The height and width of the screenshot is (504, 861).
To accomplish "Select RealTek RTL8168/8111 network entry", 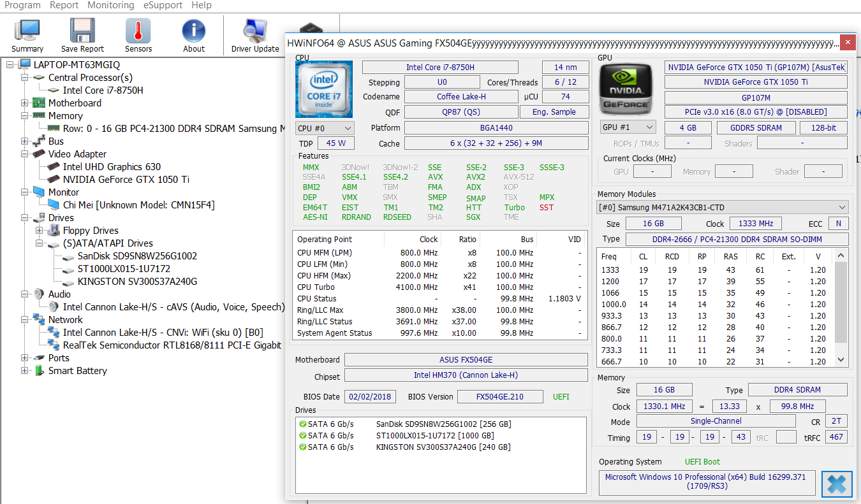I will coord(173,345).
